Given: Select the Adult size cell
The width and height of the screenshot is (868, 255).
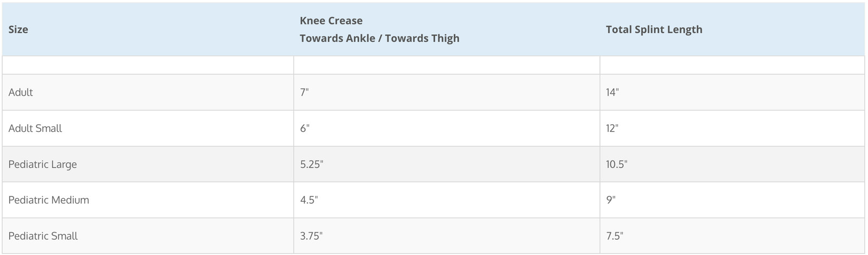Looking at the screenshot, I should pos(21,92).
